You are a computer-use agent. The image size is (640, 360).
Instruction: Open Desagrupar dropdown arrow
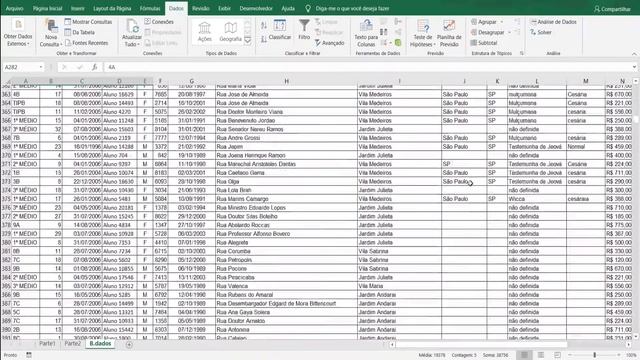pyautogui.click(x=509, y=32)
